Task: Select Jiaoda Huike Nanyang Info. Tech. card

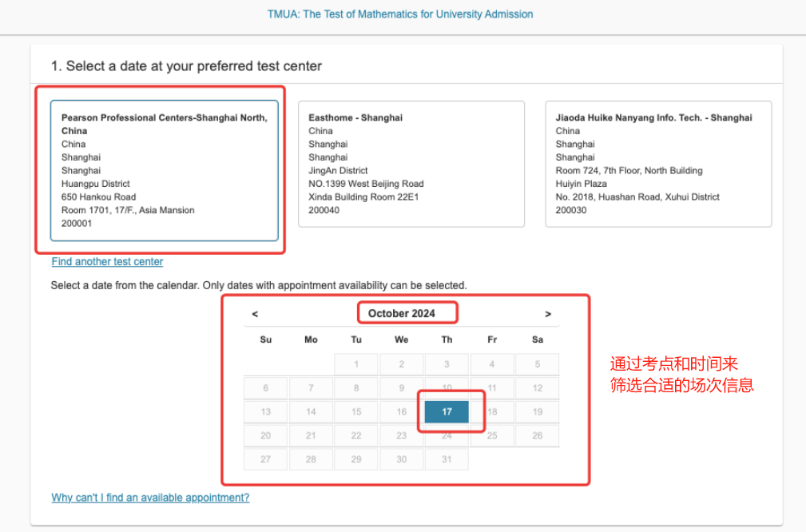Action: coord(658,164)
